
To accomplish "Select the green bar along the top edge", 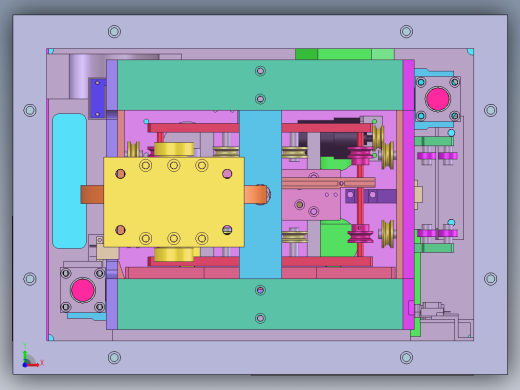I will 345,54.
